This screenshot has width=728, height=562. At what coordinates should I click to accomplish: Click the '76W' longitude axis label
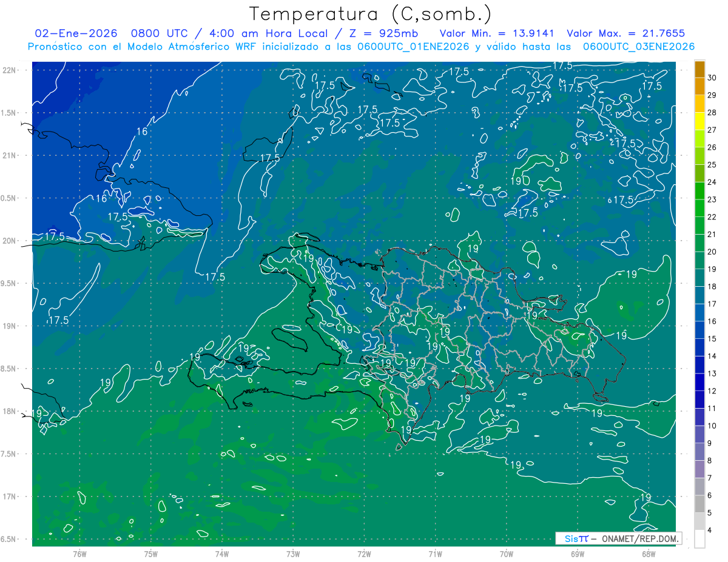[x=79, y=554]
